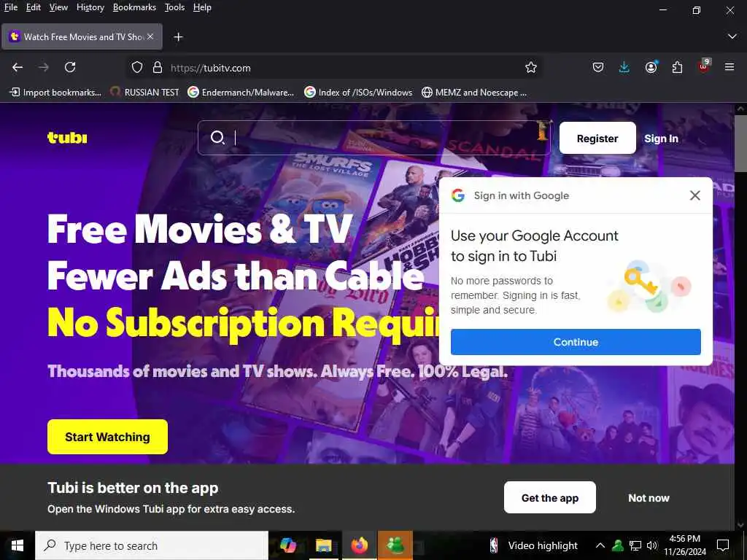Click the green people app taskbar icon
This screenshot has height=560, width=747.
[x=395, y=545]
